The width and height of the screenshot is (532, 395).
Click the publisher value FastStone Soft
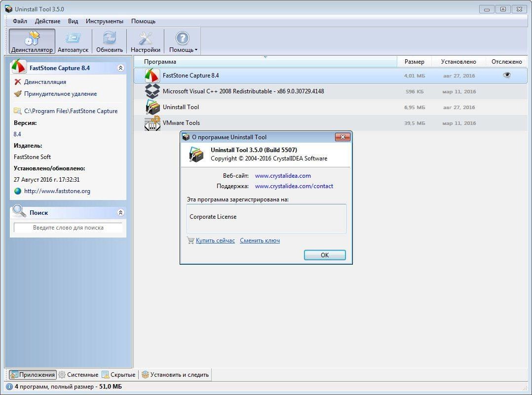tap(32, 157)
